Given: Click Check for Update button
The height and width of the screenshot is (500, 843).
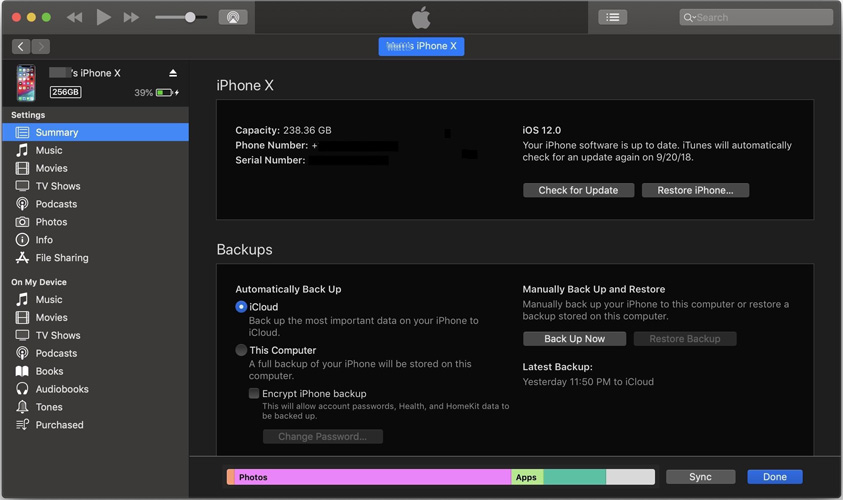Looking at the screenshot, I should coord(578,190).
